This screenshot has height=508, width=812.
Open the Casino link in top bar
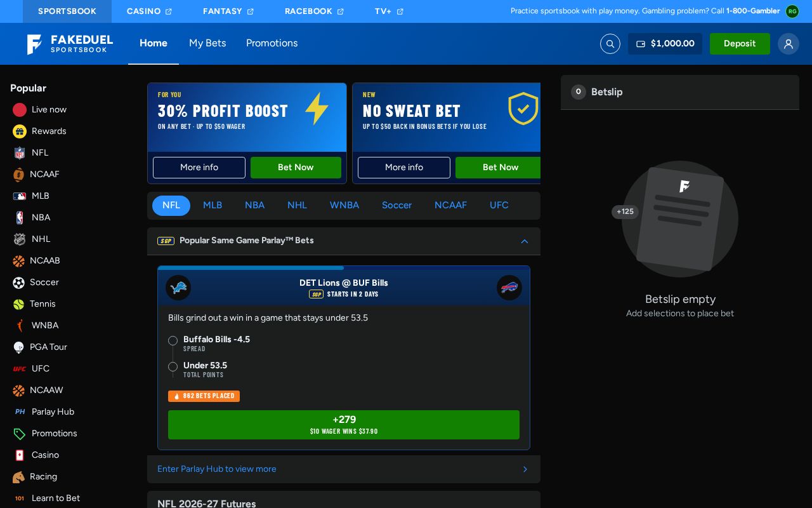point(150,11)
